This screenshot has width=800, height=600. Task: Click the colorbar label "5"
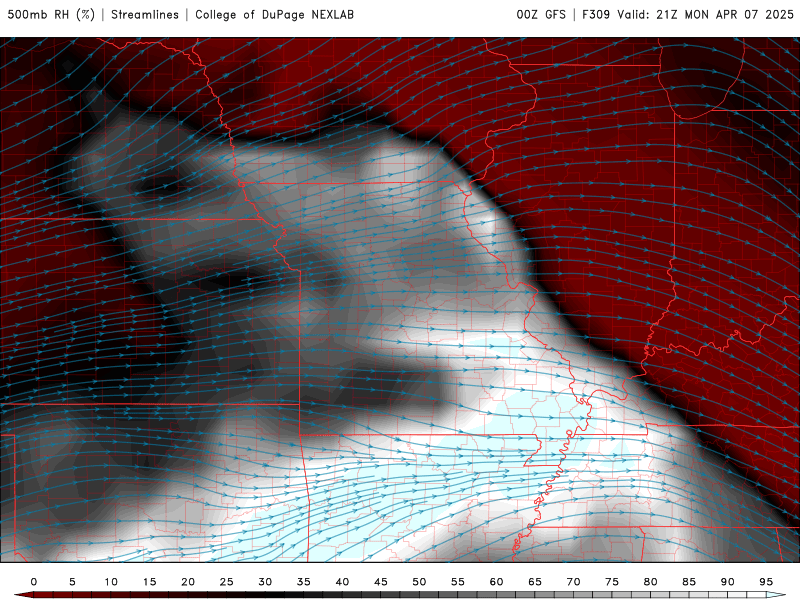click(x=72, y=582)
